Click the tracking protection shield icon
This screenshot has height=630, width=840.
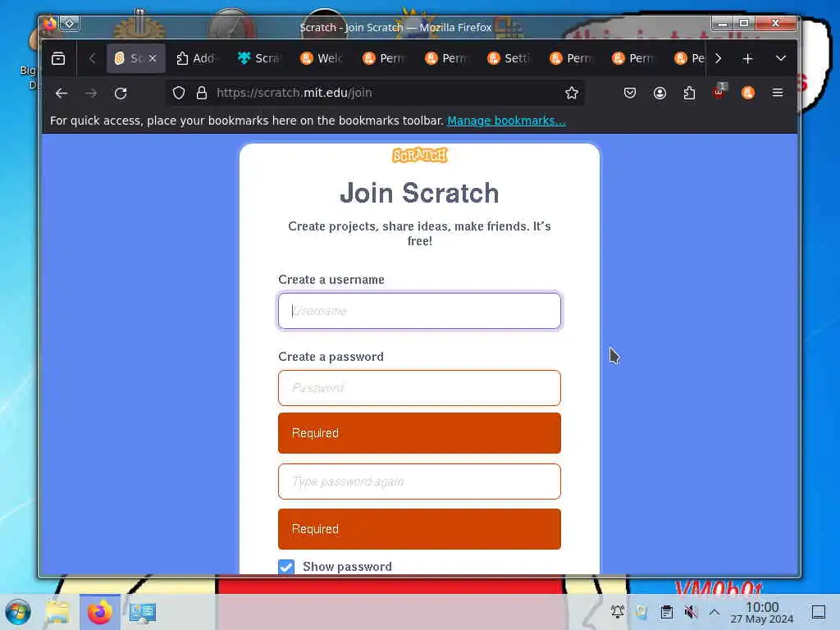(179, 94)
